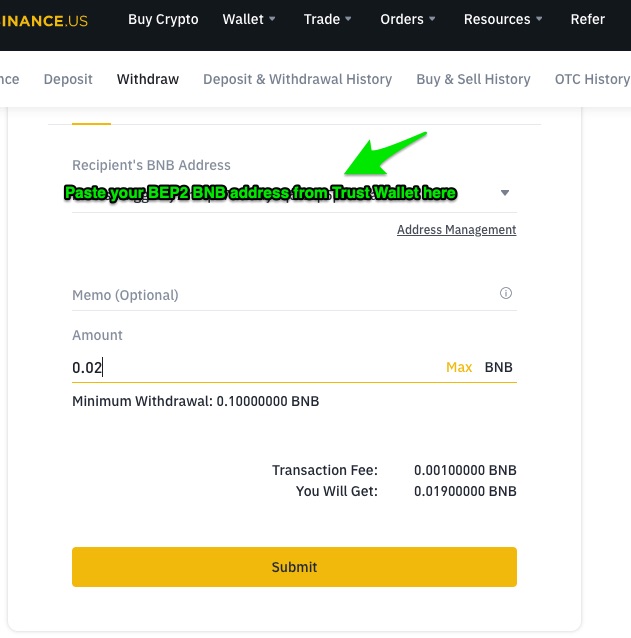Click the You Will Get 0.01900000 BNB value
Image resolution: width=631 pixels, height=638 pixels.
(x=465, y=491)
